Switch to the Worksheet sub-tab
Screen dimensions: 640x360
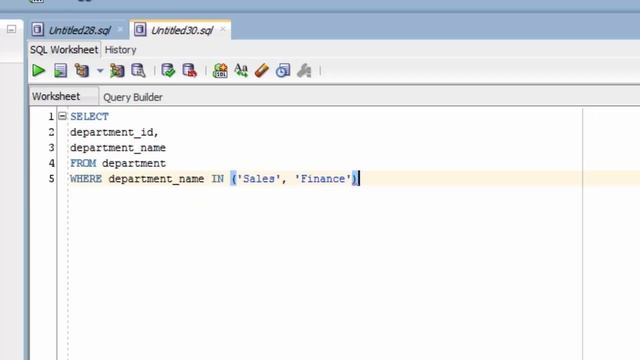(56, 96)
